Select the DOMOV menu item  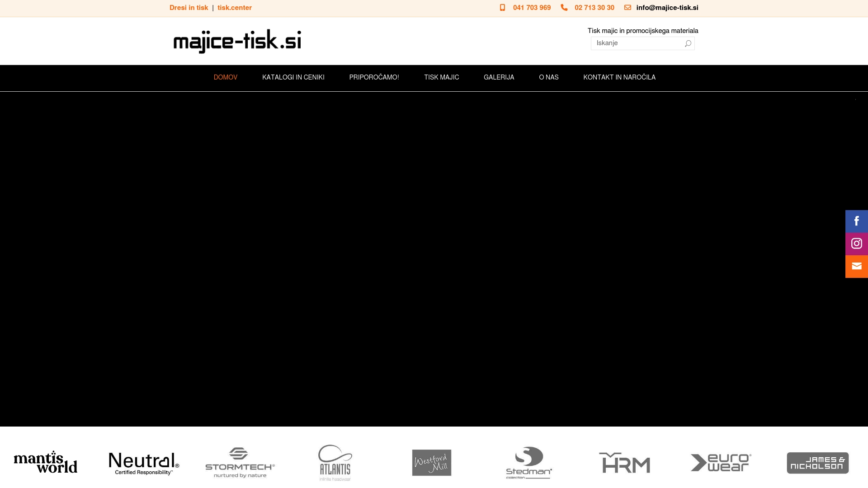(x=225, y=77)
